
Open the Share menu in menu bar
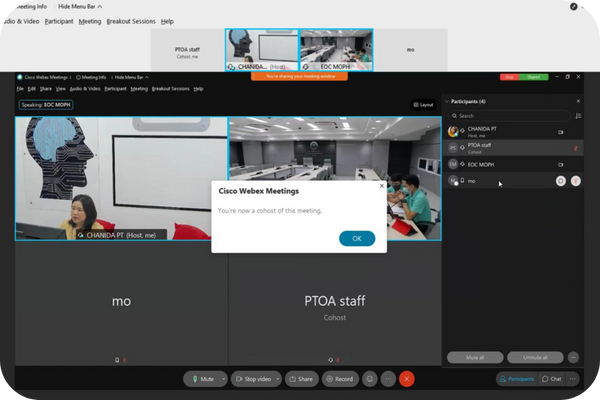coord(46,89)
